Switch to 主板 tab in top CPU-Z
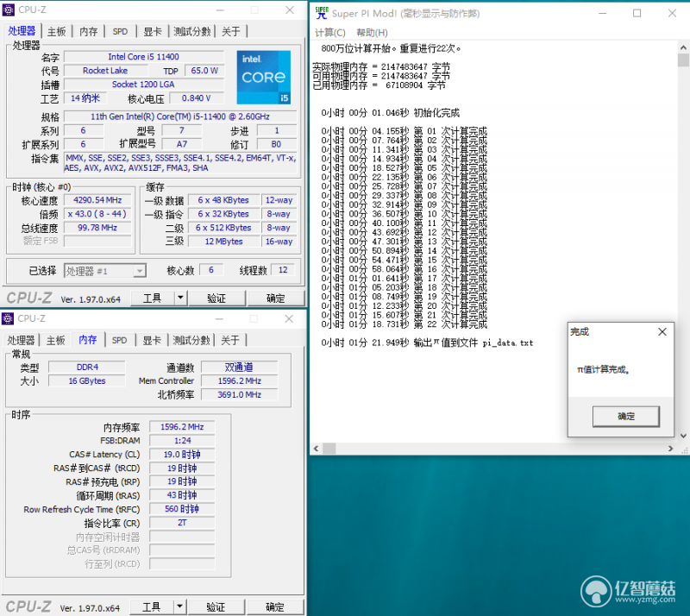This screenshot has width=690, height=616. (56, 32)
